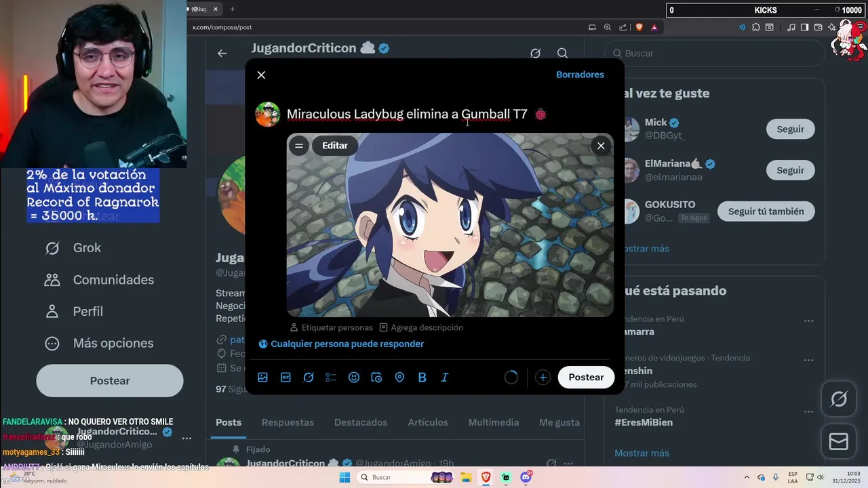Click 'Seguir tú también' for GOKUSITO
The height and width of the screenshot is (488, 868).
[x=766, y=211]
